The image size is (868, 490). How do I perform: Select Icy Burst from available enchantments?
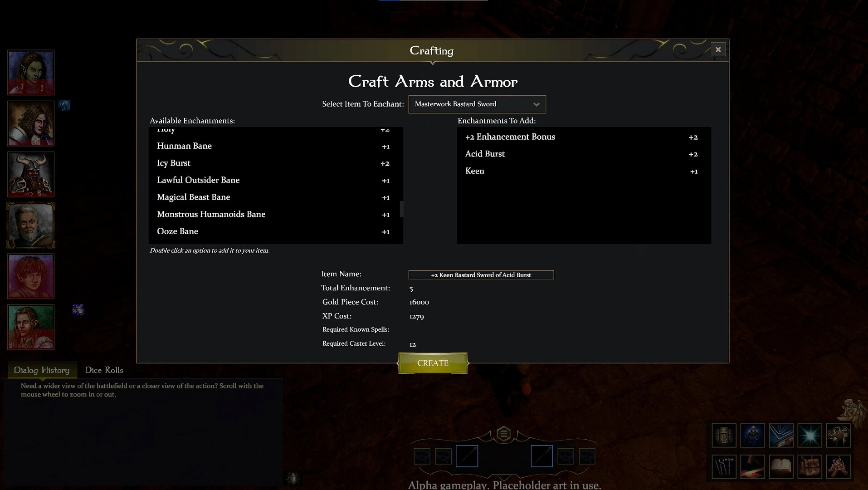[x=174, y=163]
